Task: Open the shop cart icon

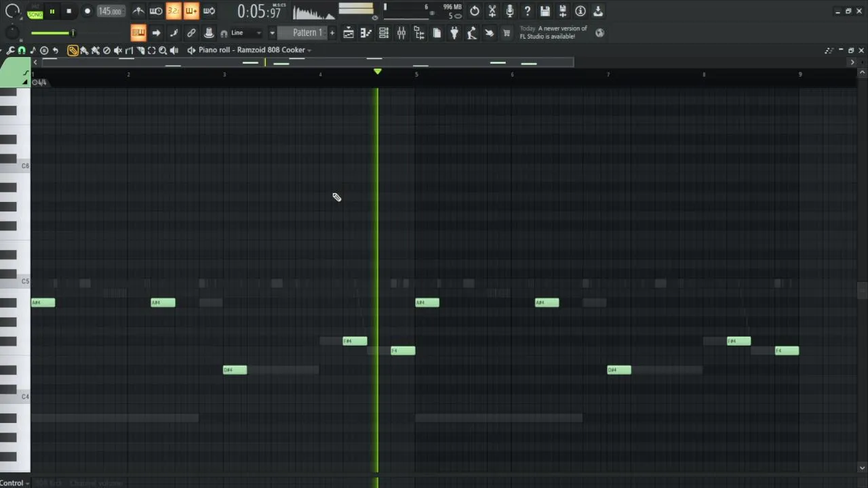Action: (x=507, y=33)
